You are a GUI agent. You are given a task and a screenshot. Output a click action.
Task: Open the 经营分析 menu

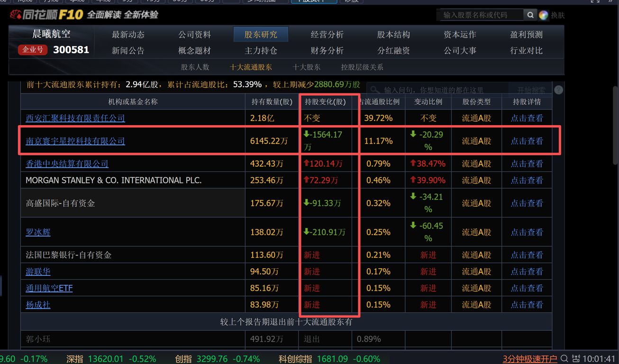coord(327,35)
